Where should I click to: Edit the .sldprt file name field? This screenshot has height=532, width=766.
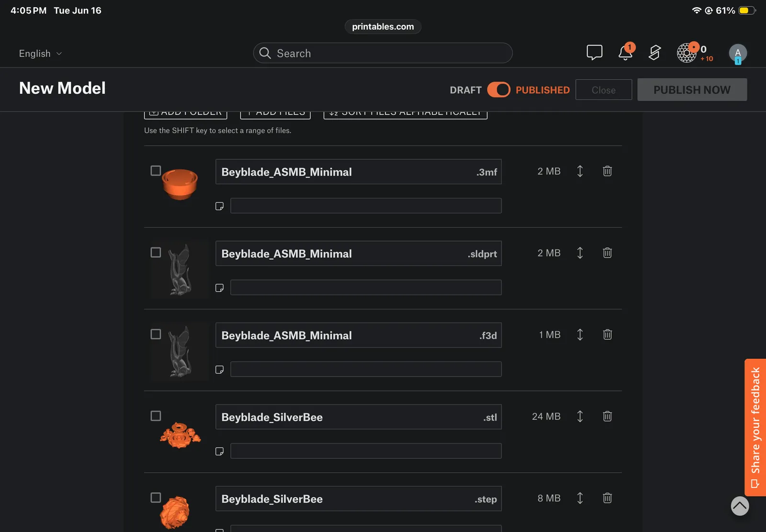coord(359,254)
